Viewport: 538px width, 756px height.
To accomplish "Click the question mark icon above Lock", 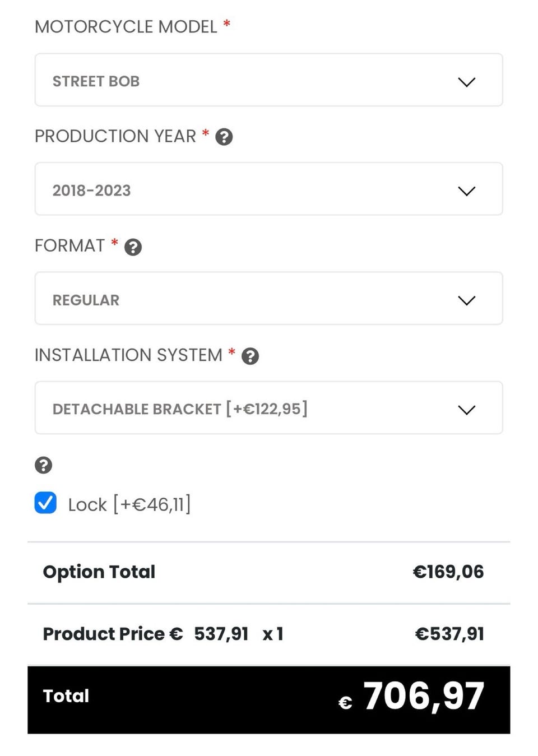I will (43, 465).
